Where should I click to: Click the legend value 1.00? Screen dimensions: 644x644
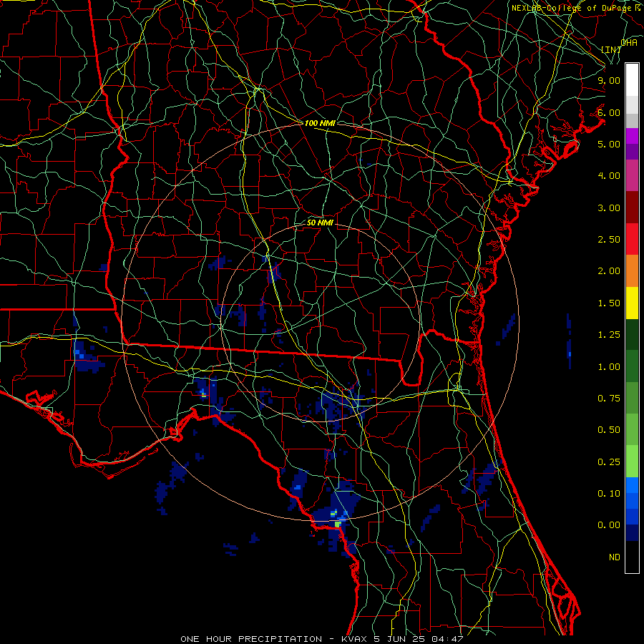[609, 367]
